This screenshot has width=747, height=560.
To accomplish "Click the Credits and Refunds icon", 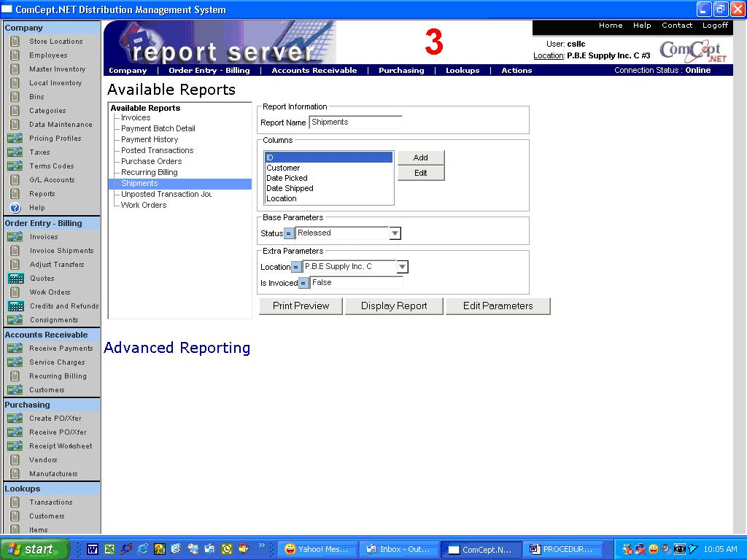I will click(15, 306).
